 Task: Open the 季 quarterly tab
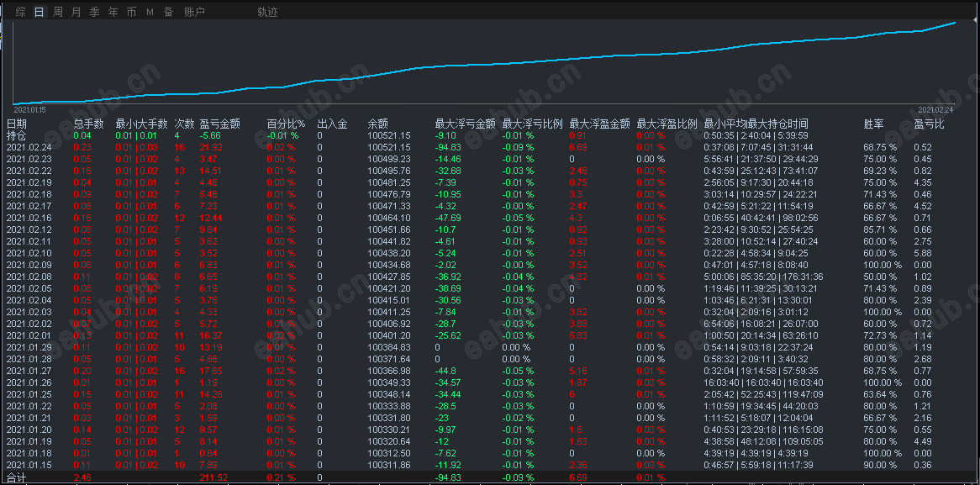pyautogui.click(x=94, y=12)
